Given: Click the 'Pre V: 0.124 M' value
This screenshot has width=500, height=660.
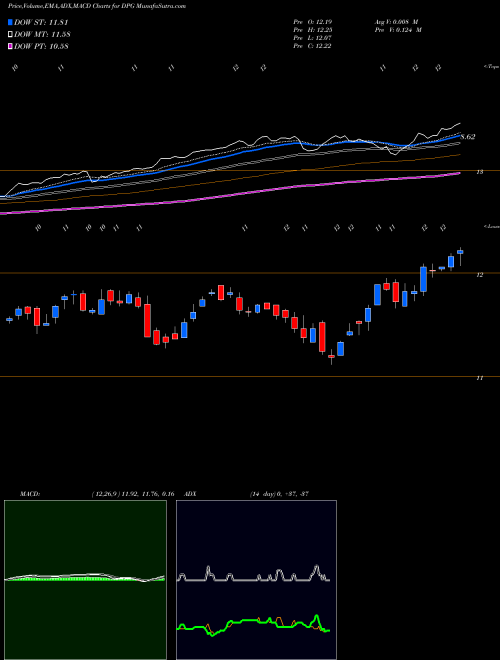Looking at the screenshot, I should tap(398, 30).
